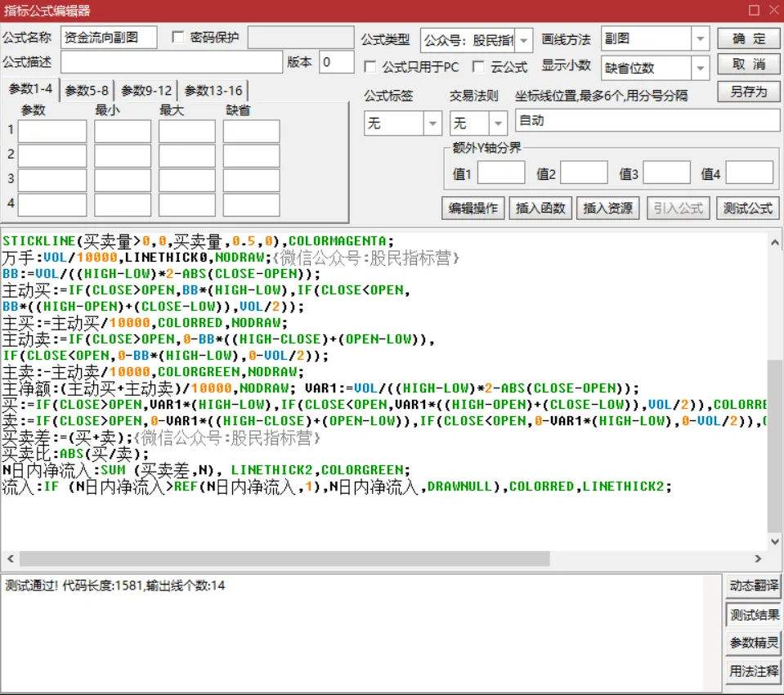Click the STICKLINE code line
The width and height of the screenshot is (784, 695).
click(x=198, y=241)
